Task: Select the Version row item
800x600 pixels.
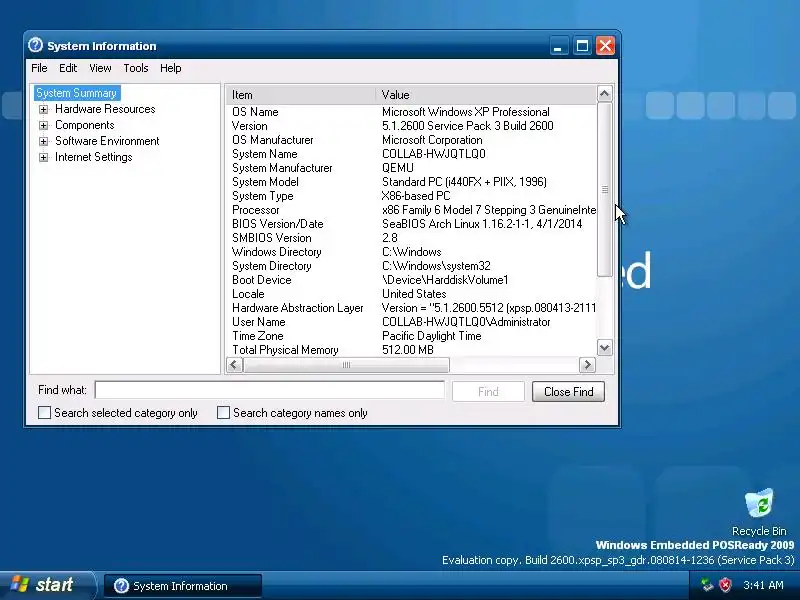Action: click(x=249, y=126)
